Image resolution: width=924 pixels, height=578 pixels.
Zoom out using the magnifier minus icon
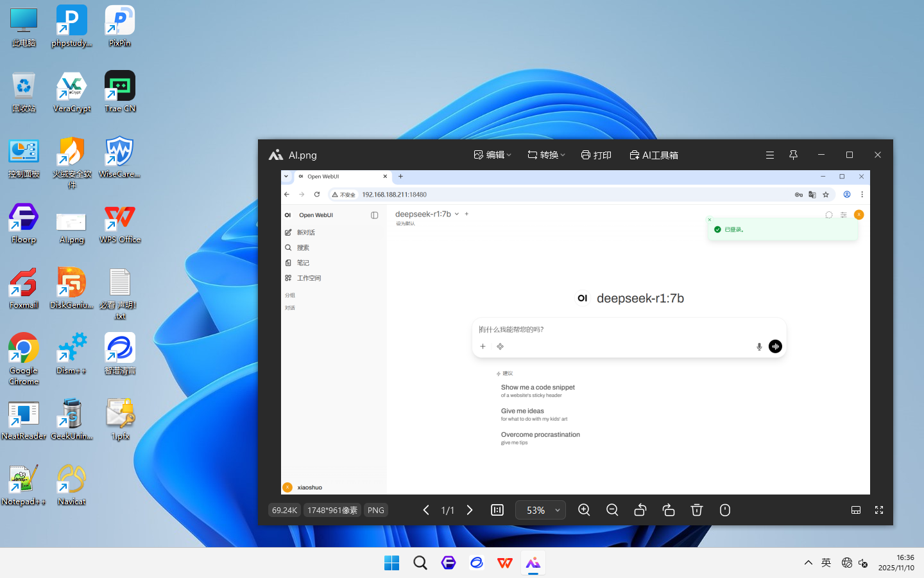click(x=612, y=510)
